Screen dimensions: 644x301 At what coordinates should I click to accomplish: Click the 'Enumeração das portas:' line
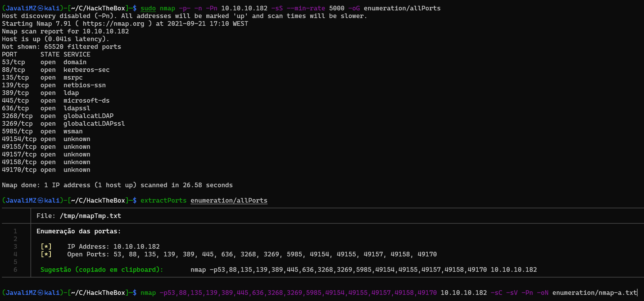point(79,231)
